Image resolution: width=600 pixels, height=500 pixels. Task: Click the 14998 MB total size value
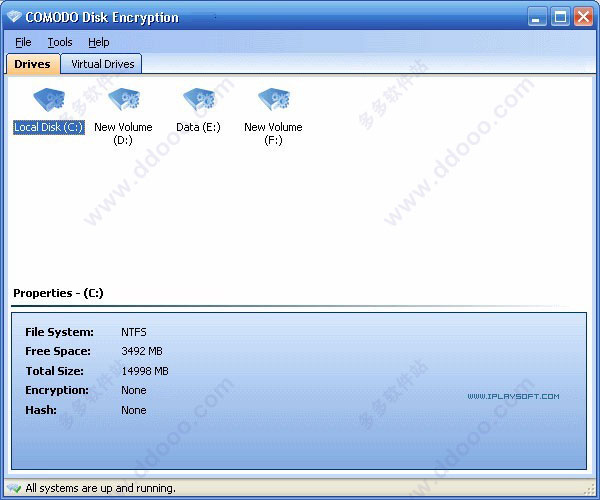[145, 371]
